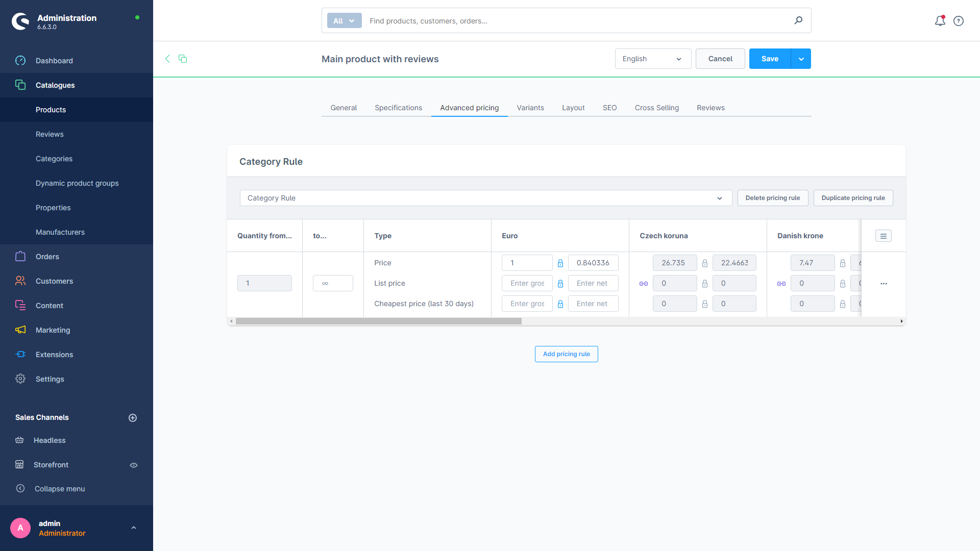
Task: Toggle Euro List price lock icon
Action: point(560,284)
